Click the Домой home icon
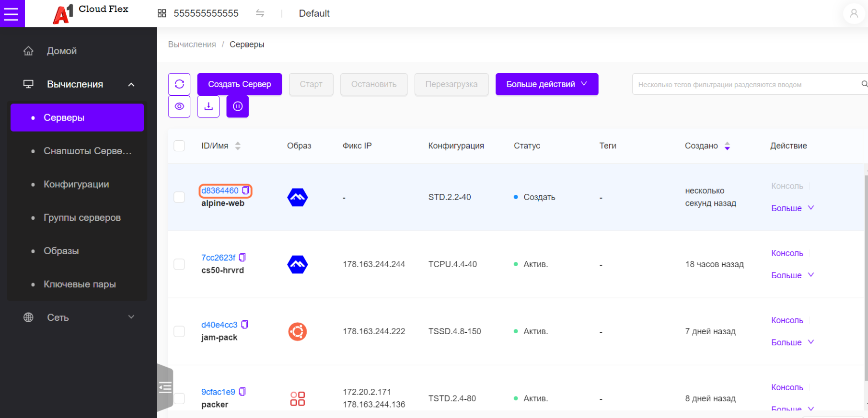868x418 pixels. (x=28, y=51)
